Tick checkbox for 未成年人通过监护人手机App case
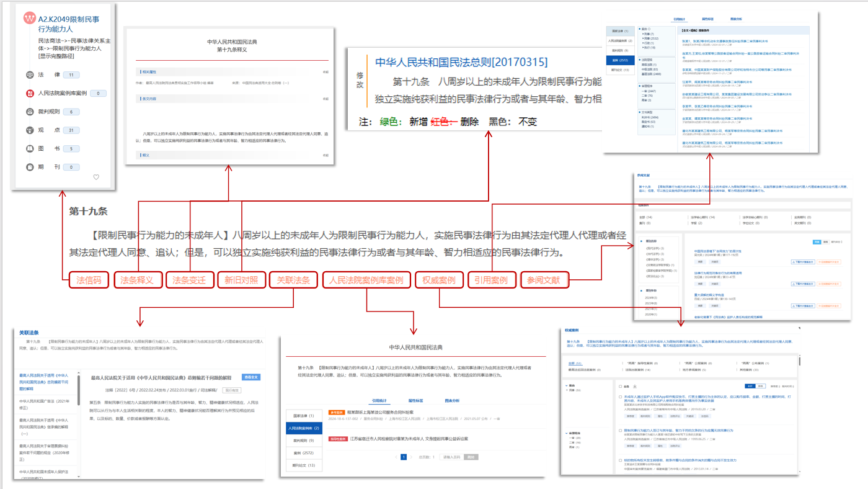 (620, 397)
